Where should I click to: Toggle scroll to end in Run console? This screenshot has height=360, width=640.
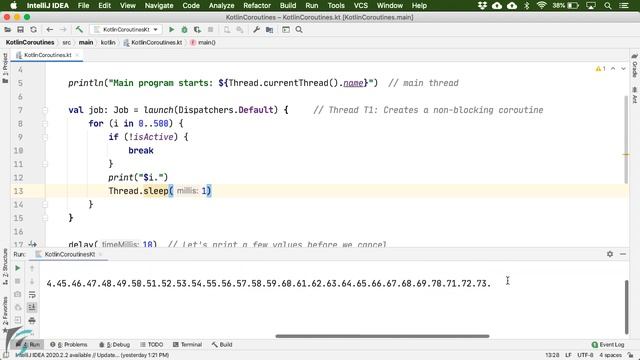(x=32, y=307)
